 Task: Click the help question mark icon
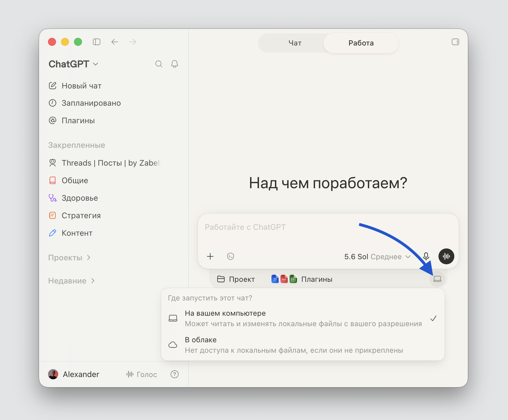pos(175,374)
